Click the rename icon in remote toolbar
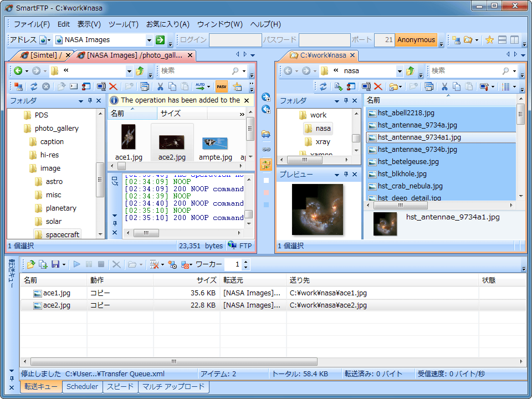The image size is (532, 399). click(101, 86)
